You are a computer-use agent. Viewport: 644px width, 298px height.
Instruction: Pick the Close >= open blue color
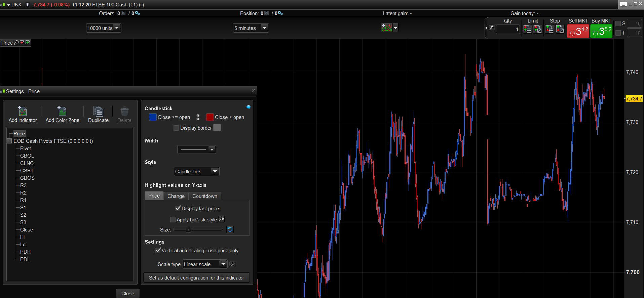pyautogui.click(x=153, y=117)
